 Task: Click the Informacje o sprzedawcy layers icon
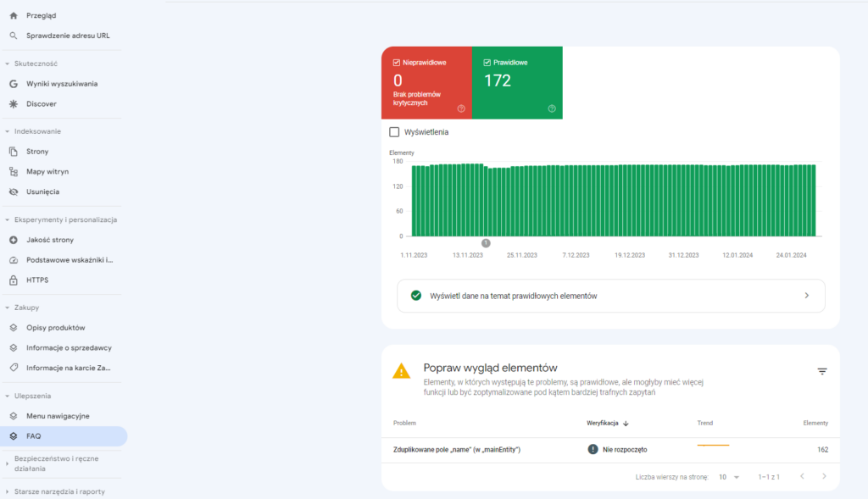tap(14, 347)
